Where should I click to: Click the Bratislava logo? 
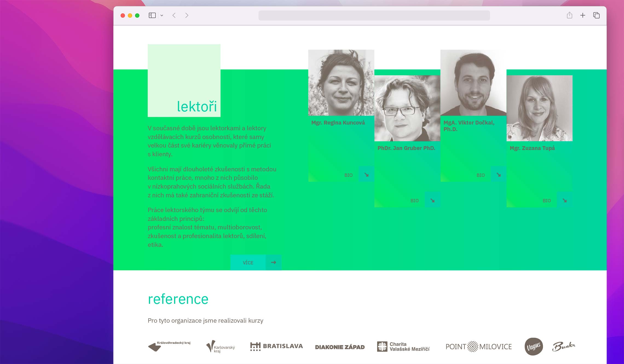coord(276,346)
